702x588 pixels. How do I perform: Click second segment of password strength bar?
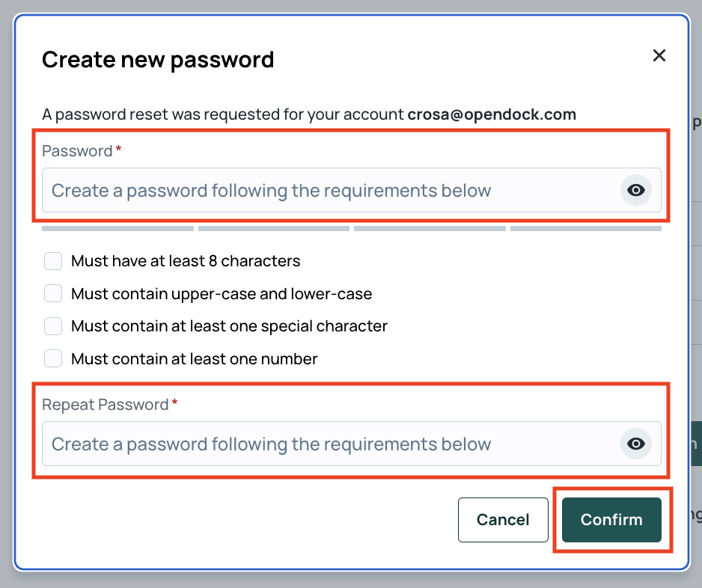274,229
